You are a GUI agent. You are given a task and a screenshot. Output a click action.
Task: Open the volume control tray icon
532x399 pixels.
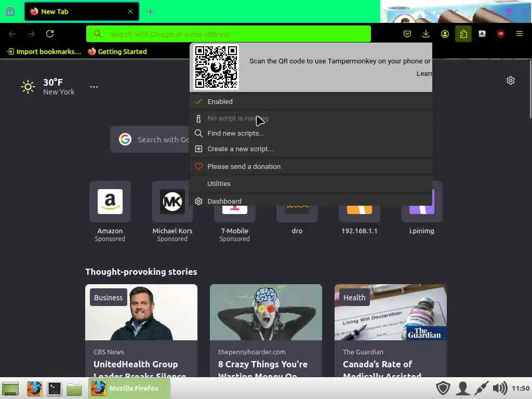[x=500, y=389]
